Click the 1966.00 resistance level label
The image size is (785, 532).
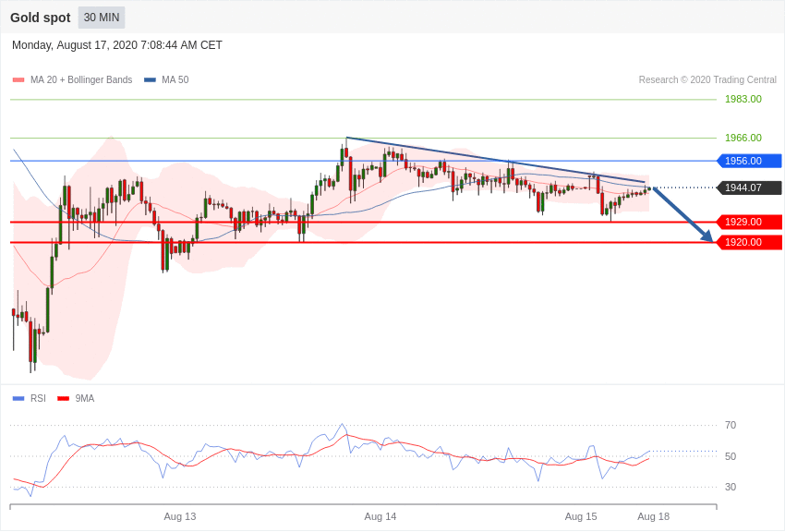coord(743,138)
